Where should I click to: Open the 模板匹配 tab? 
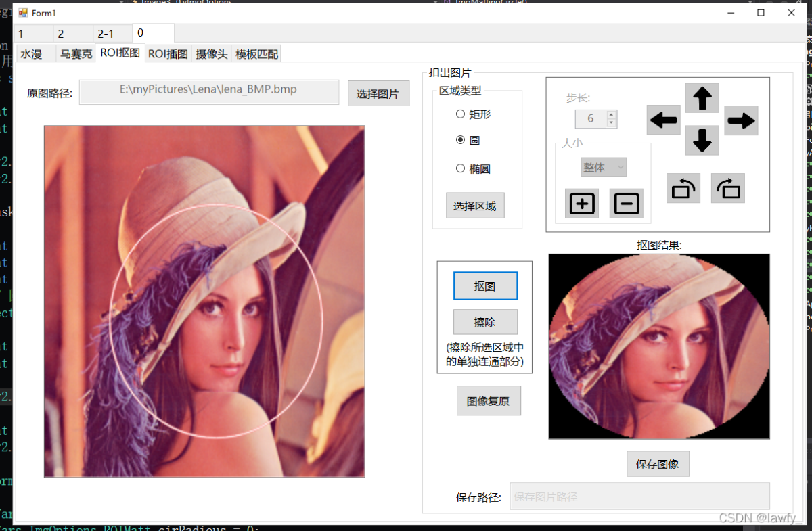[256, 54]
